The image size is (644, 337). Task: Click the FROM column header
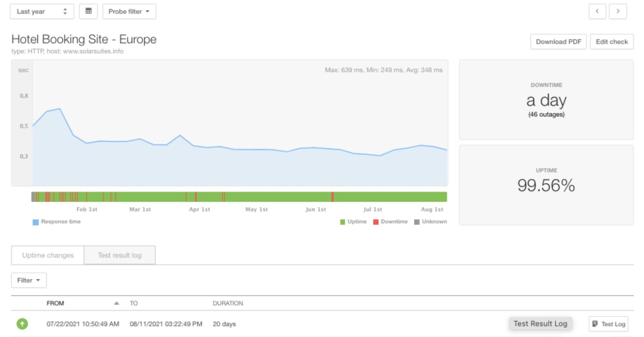[55, 303]
